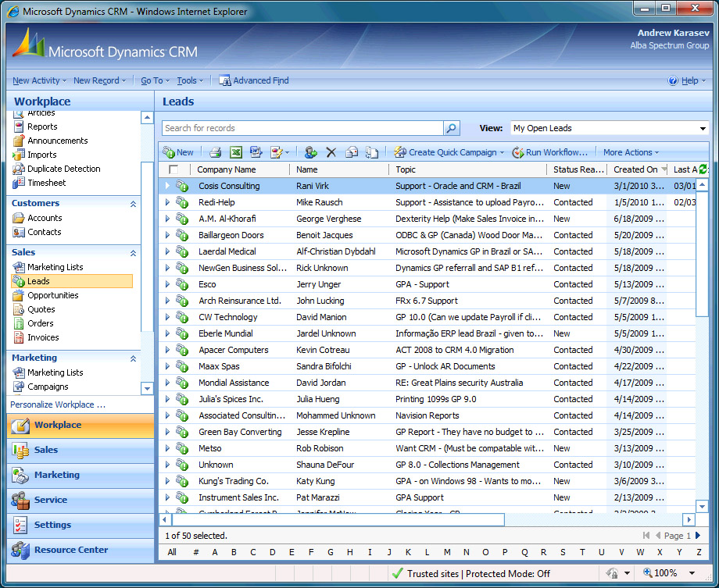Open the Go To menu

tap(155, 80)
